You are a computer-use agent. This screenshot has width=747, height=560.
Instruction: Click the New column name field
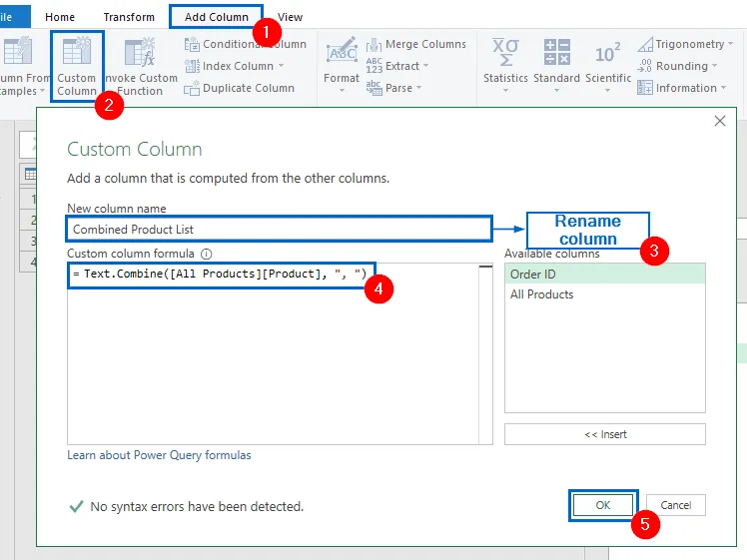(280, 229)
